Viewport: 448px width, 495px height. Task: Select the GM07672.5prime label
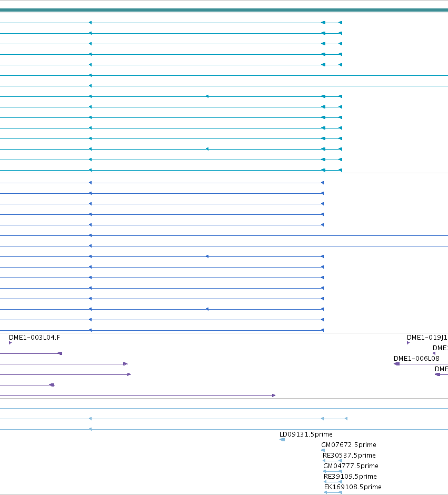349,445
